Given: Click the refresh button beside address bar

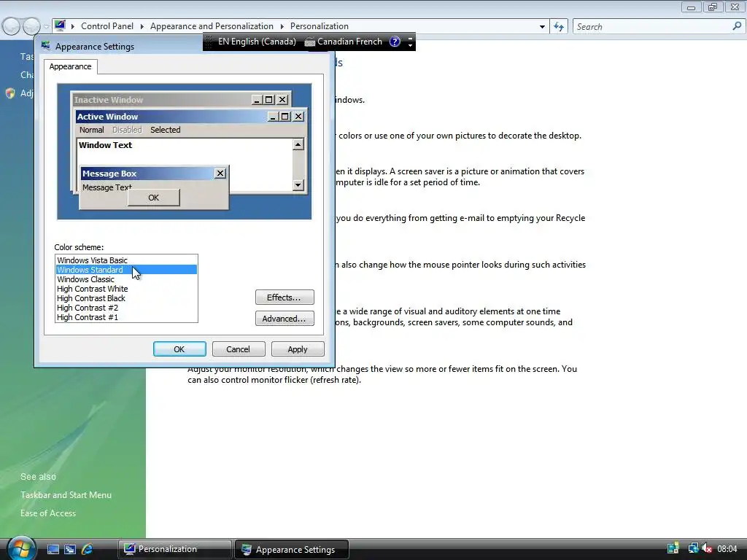Looking at the screenshot, I should pyautogui.click(x=558, y=27).
